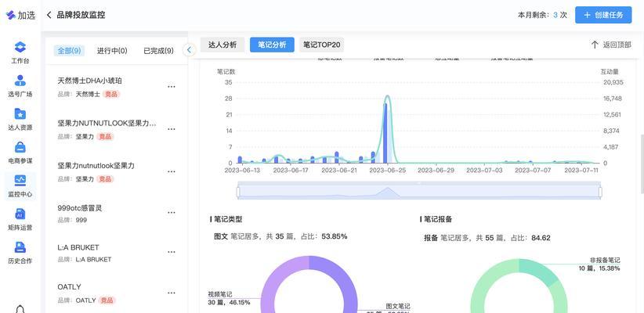Viewport: 644px width, 313px height.
Task: Open 达人资源 folder icon
Action: [20, 113]
